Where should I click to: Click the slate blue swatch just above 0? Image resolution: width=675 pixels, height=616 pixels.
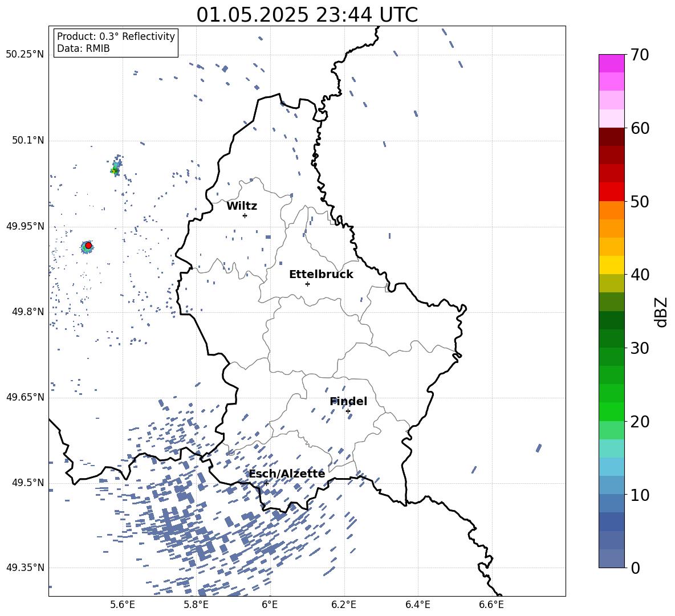click(611, 558)
